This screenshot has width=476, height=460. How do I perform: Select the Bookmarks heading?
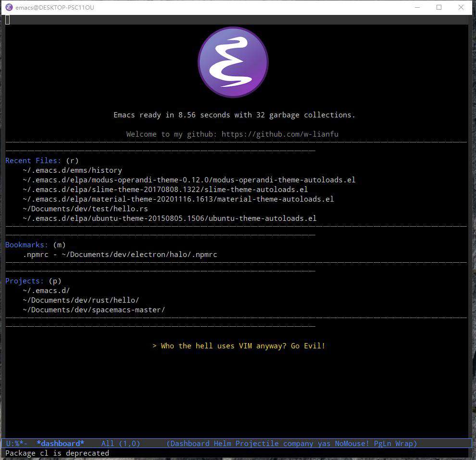(27, 244)
